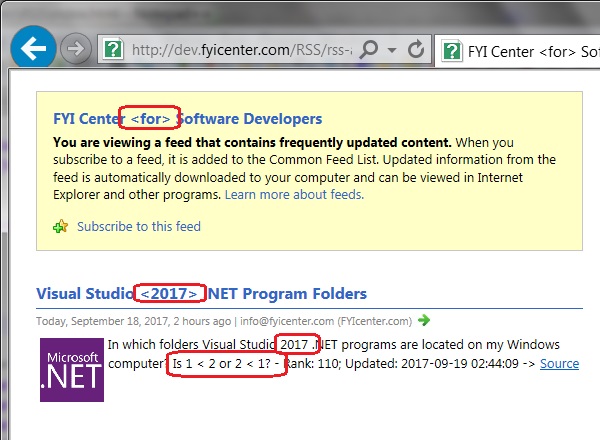This screenshot has width=600, height=440.
Task: Refresh the page with reload icon
Action: [x=416, y=49]
